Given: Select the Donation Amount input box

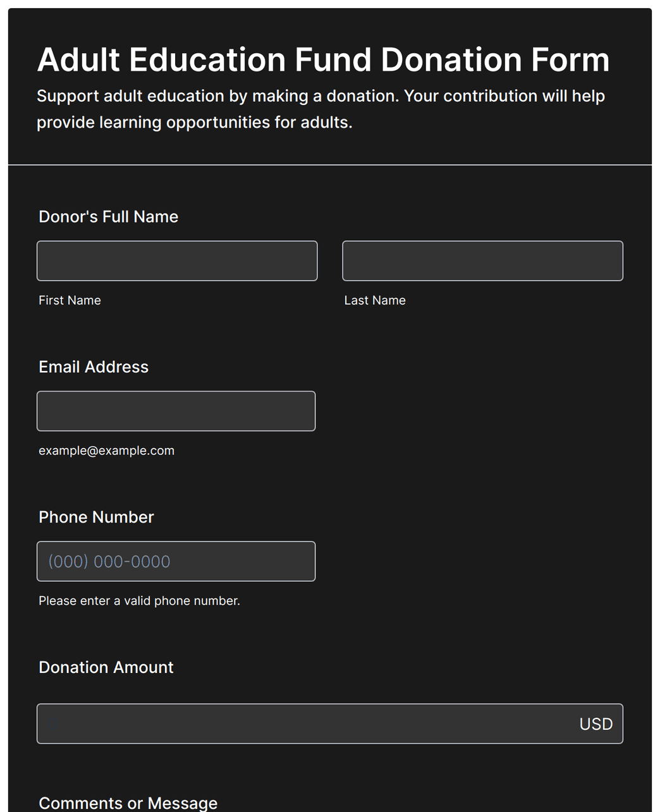Looking at the screenshot, I should [329, 724].
